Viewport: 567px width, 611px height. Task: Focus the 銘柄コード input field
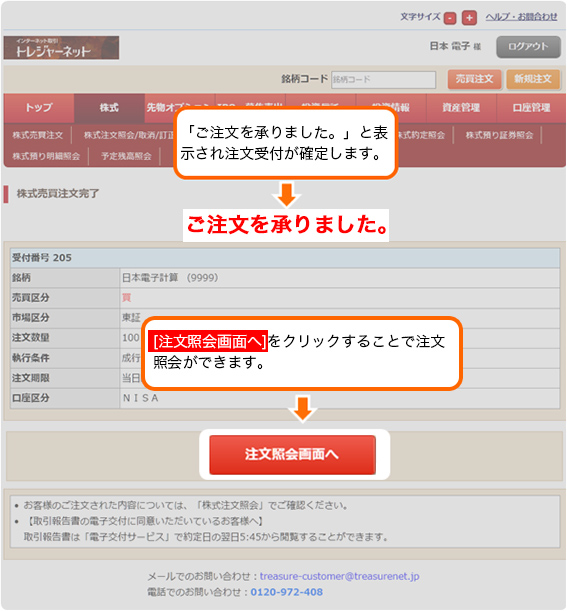point(383,79)
